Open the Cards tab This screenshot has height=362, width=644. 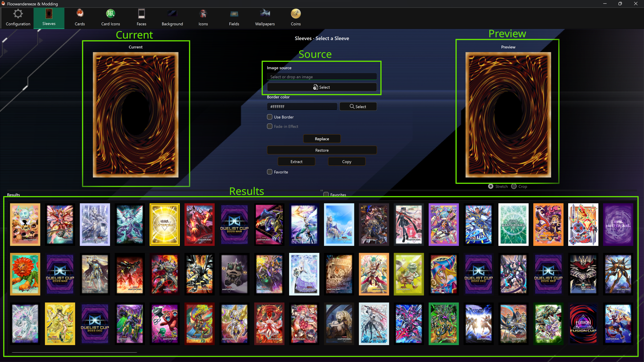coord(80,18)
